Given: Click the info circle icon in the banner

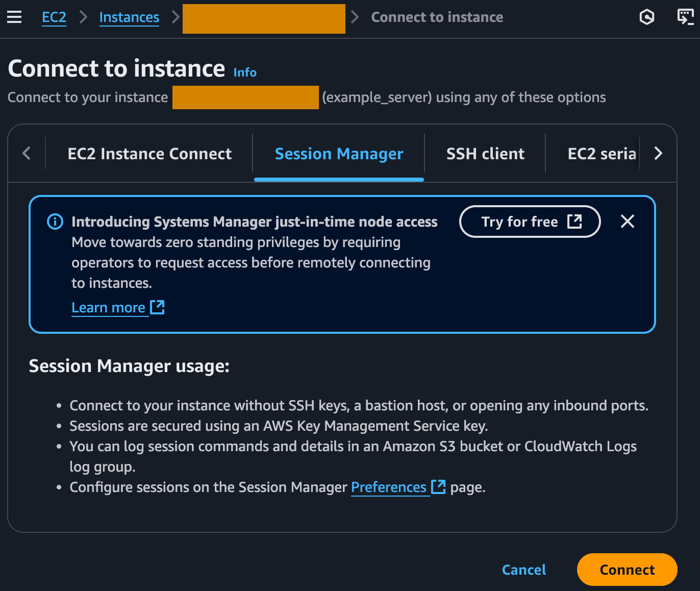Looking at the screenshot, I should pyautogui.click(x=55, y=221).
